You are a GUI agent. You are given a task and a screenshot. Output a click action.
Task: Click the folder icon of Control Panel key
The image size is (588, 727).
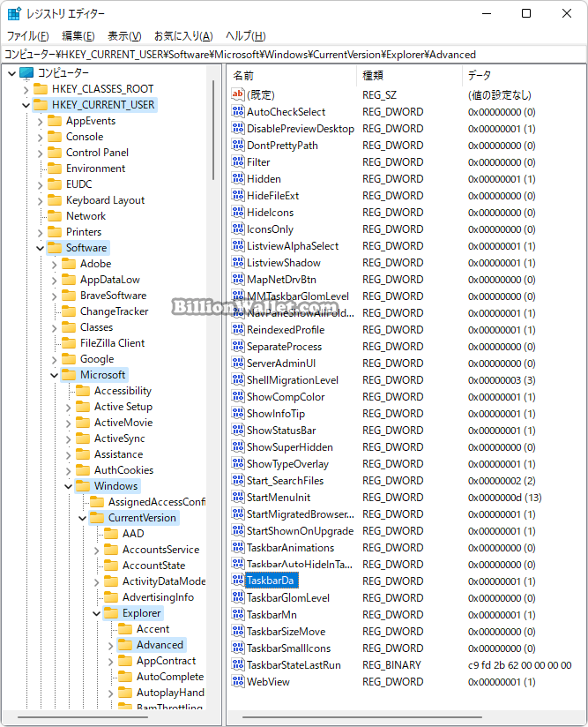[55, 153]
